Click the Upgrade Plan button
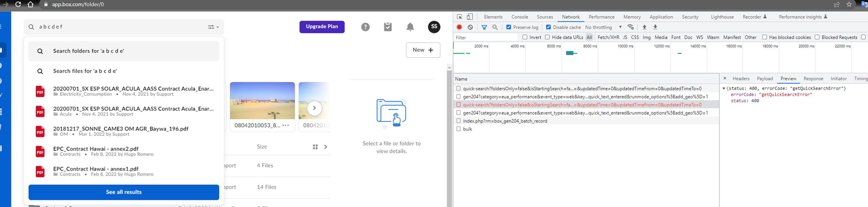Screen dimensions: 868x207 [322, 27]
